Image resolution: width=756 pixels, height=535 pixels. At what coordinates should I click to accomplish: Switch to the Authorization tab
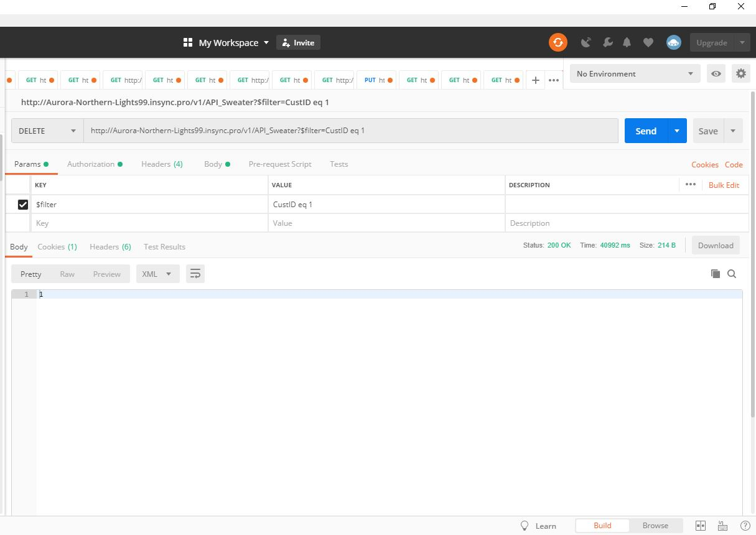click(91, 164)
